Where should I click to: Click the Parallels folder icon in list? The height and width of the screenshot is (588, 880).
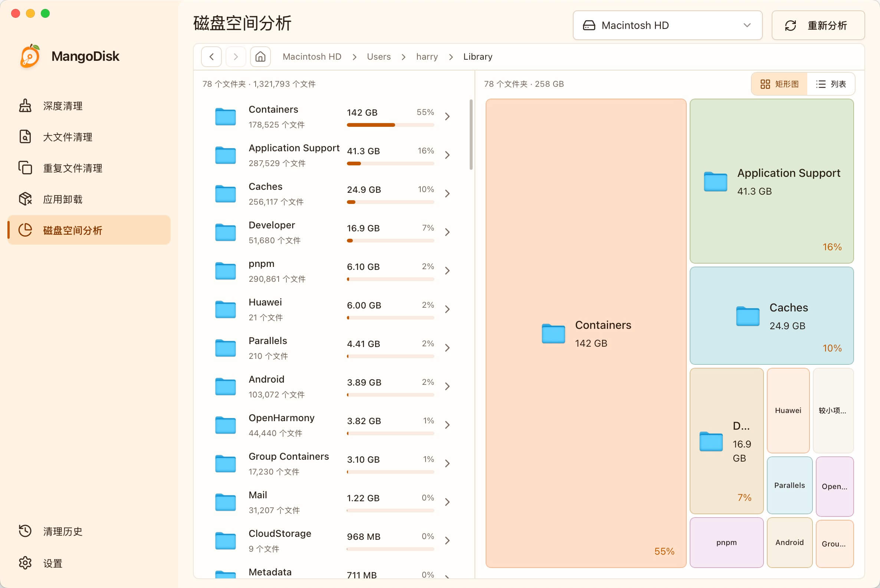coord(225,348)
